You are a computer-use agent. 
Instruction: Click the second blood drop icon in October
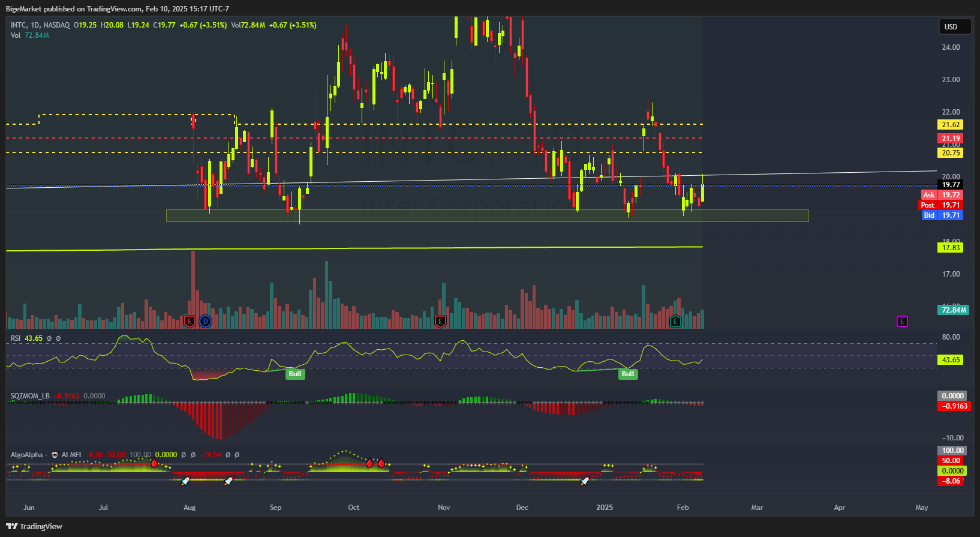click(x=381, y=463)
